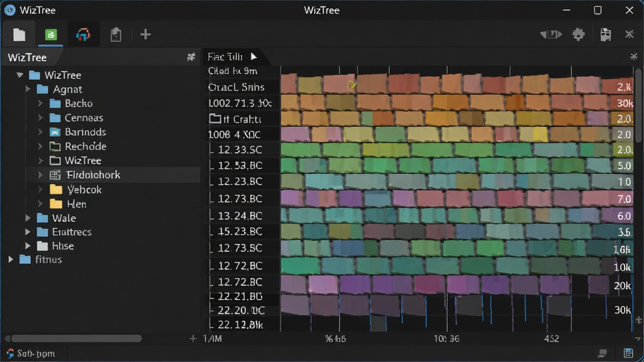Click row label 12.53,BC

click(x=240, y=166)
